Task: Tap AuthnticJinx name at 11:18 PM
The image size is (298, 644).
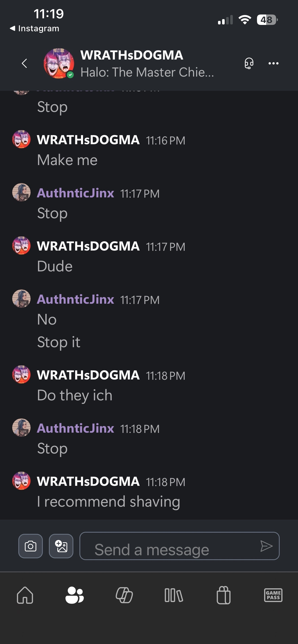Action: pyautogui.click(x=75, y=428)
